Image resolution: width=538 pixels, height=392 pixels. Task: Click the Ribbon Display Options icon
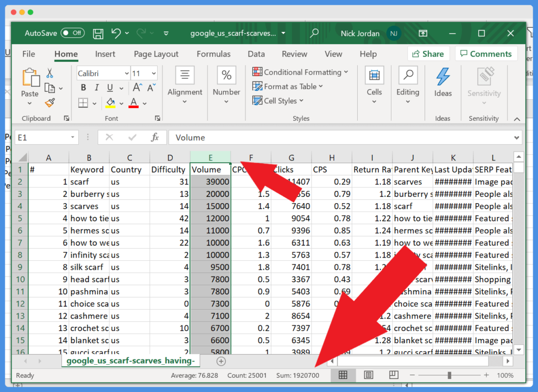tap(423, 33)
